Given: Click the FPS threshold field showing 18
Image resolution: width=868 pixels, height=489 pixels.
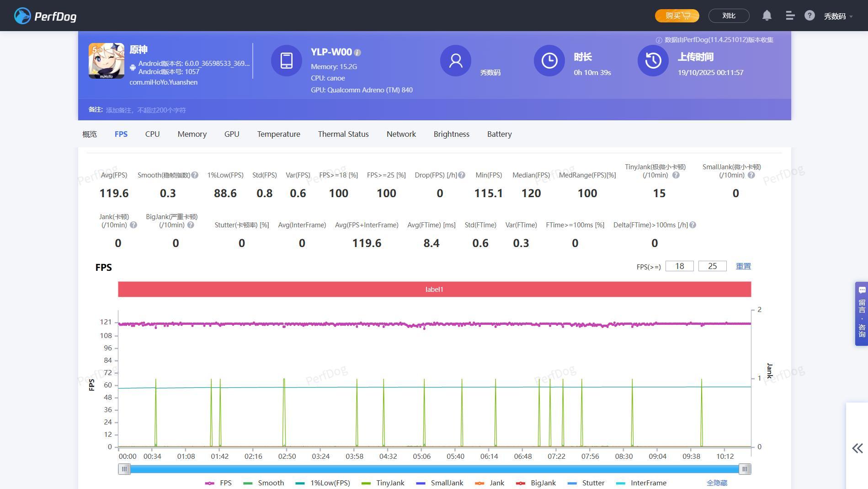Looking at the screenshot, I should (679, 266).
